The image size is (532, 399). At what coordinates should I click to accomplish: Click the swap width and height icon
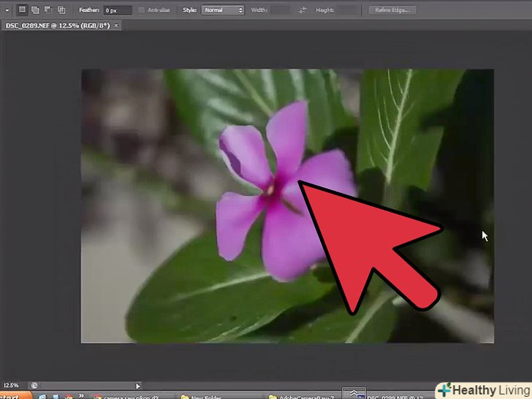(303, 10)
